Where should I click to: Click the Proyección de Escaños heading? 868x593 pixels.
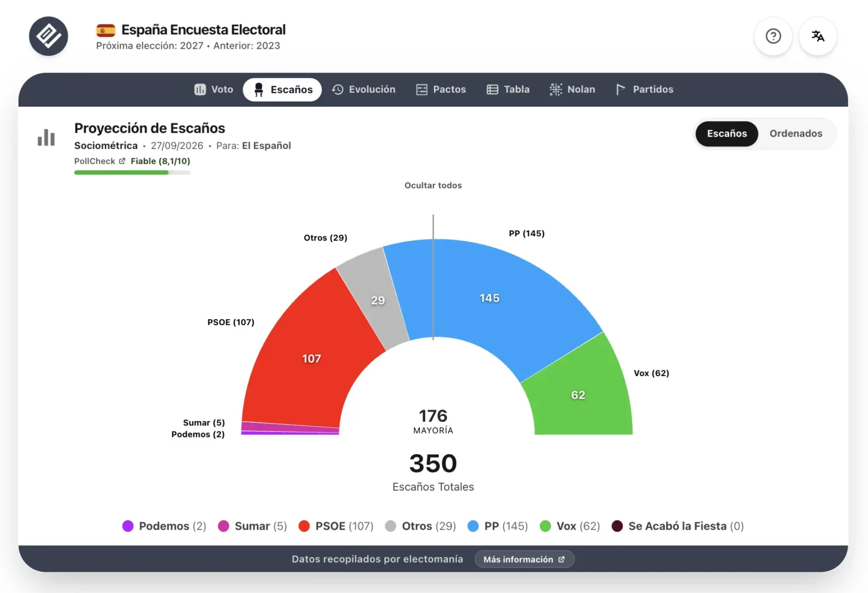click(150, 128)
